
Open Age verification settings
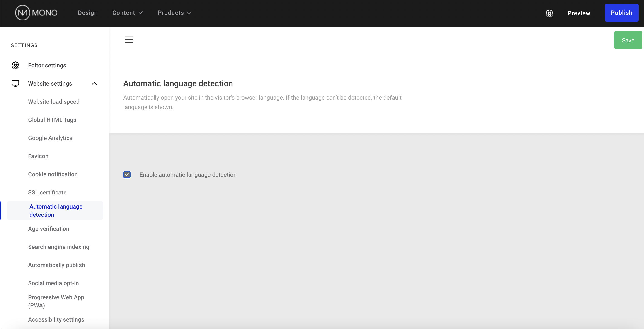tap(48, 229)
